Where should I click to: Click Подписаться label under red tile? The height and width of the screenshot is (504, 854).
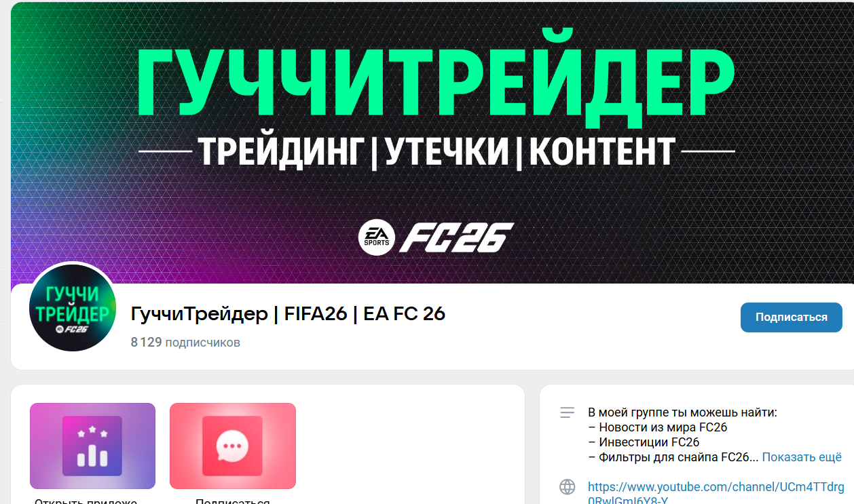233,501
